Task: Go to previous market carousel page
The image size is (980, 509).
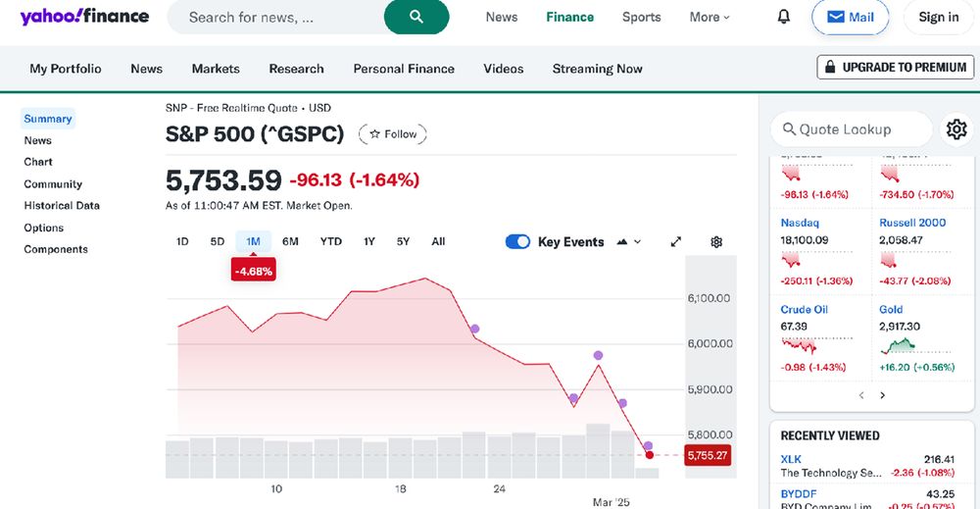Action: 861,395
